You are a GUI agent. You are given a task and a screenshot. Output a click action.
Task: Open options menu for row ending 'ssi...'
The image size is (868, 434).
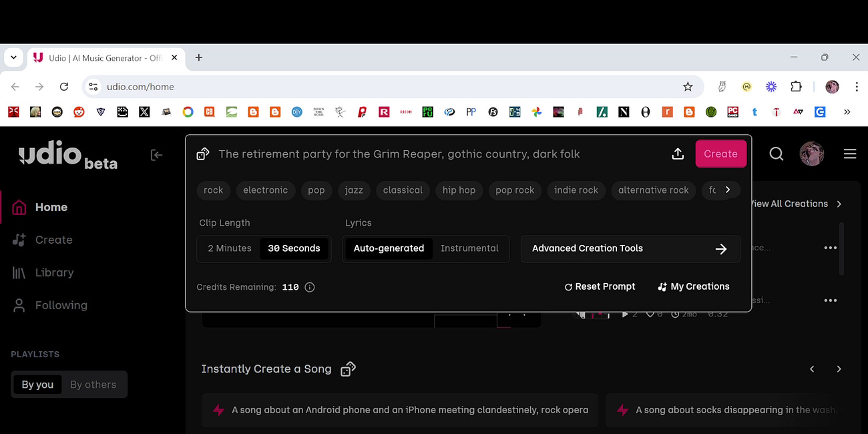tap(830, 300)
